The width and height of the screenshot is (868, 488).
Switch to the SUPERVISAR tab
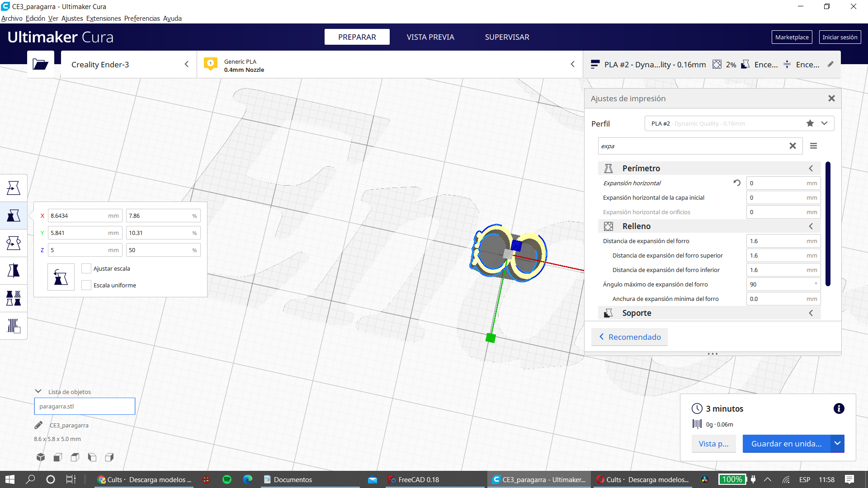[507, 37]
